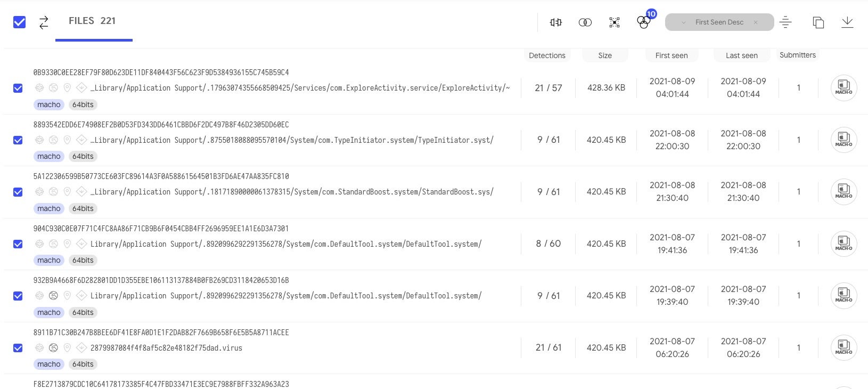This screenshot has width=868, height=389.
Task: Select the FILES 221 tab
Action: (x=92, y=21)
